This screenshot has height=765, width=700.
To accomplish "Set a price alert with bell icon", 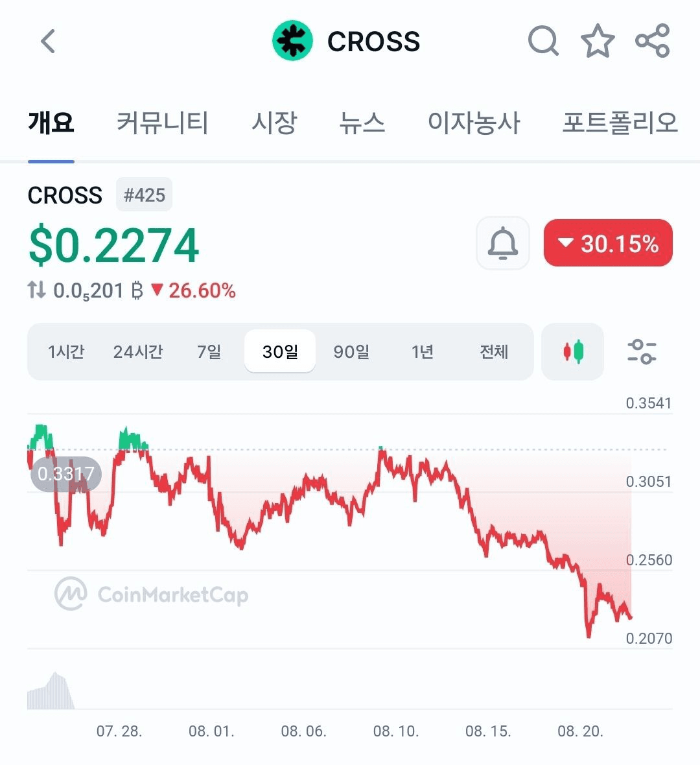I will tap(503, 243).
